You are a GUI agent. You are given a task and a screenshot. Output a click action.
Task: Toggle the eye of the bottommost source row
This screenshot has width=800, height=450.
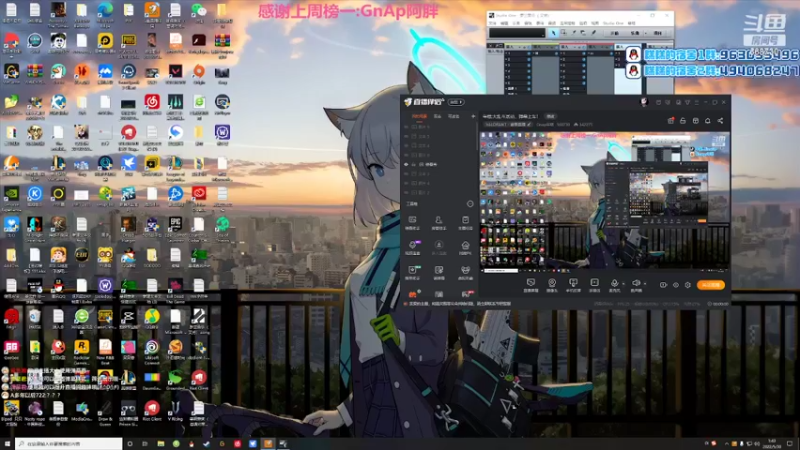coord(407,193)
